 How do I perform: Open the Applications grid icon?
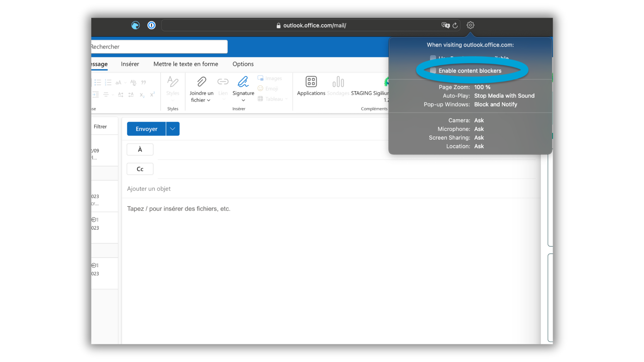pyautogui.click(x=311, y=82)
